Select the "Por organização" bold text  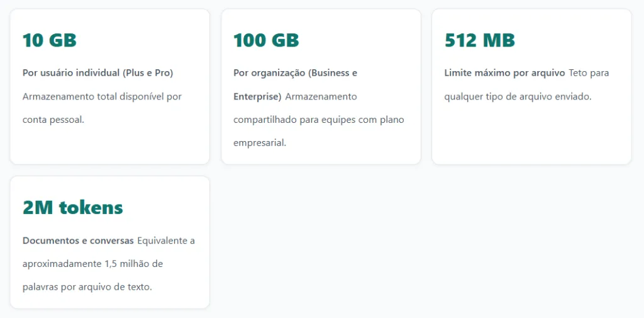pos(269,73)
